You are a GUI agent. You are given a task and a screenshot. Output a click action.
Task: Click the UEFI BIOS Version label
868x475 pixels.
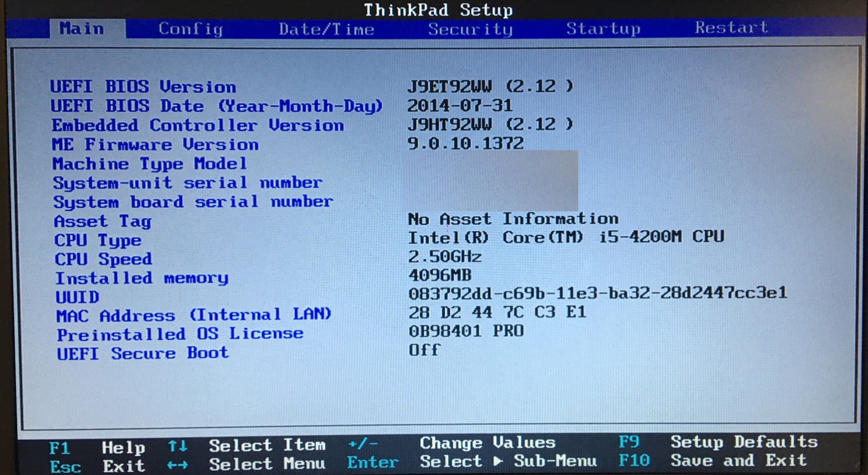143,87
